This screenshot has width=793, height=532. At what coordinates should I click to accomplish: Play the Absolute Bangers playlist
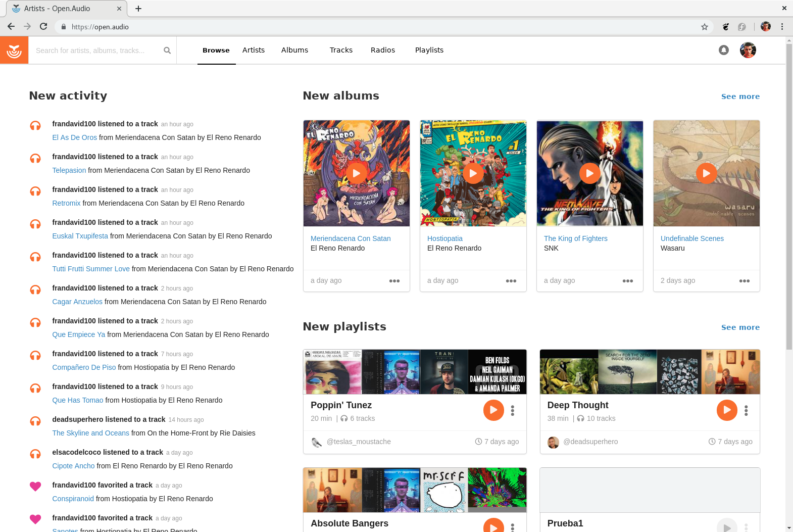pyautogui.click(x=493, y=525)
